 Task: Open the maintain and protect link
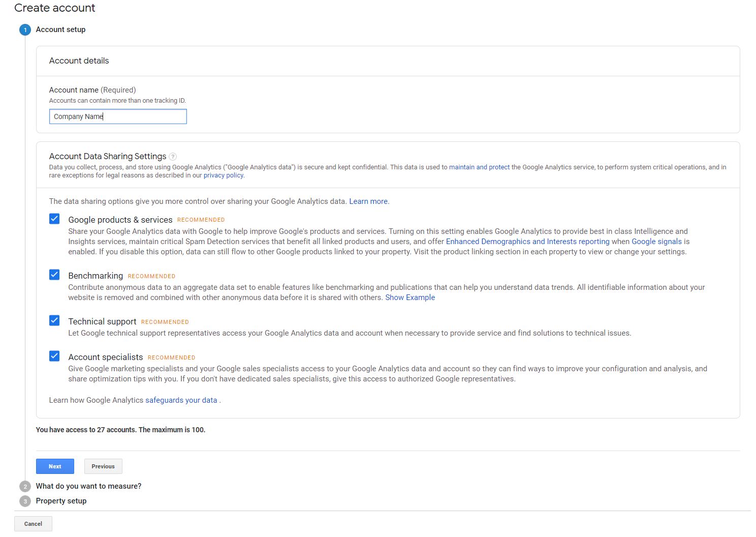click(479, 167)
